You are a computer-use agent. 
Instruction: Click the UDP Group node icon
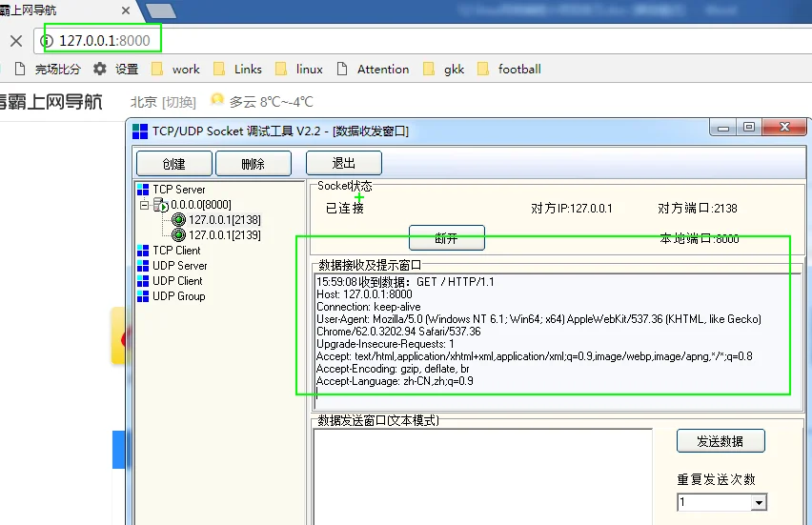point(143,296)
